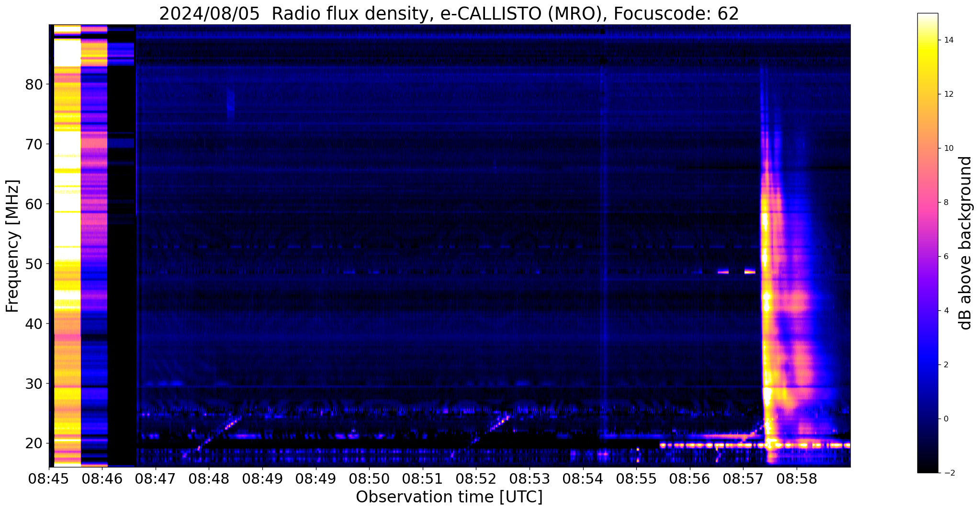Click the saturated yellow-white calibration band near 08:45
The width and height of the screenshot is (980, 511).
67,245
